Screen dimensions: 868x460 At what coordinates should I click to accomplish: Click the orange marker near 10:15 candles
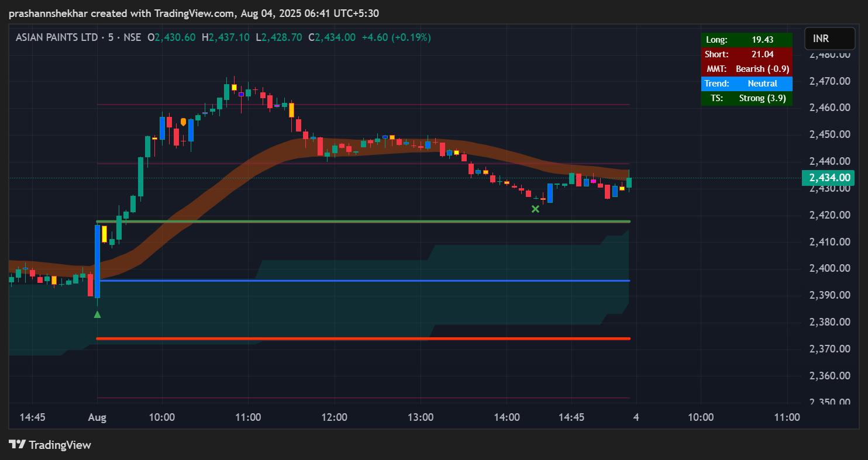184,122
